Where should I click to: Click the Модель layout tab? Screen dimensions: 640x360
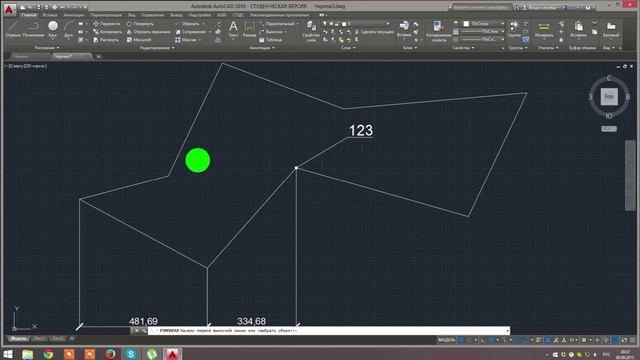click(x=18, y=338)
